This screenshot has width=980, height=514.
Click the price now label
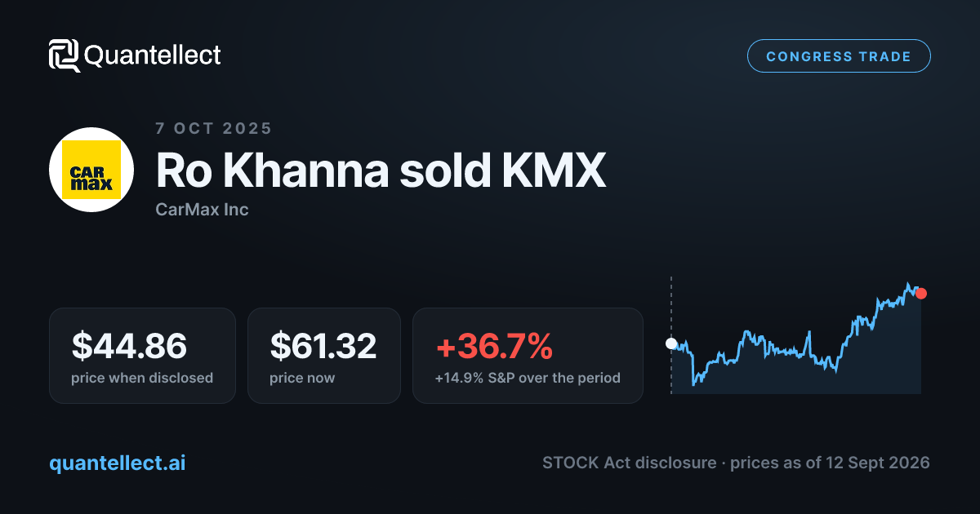[302, 378]
